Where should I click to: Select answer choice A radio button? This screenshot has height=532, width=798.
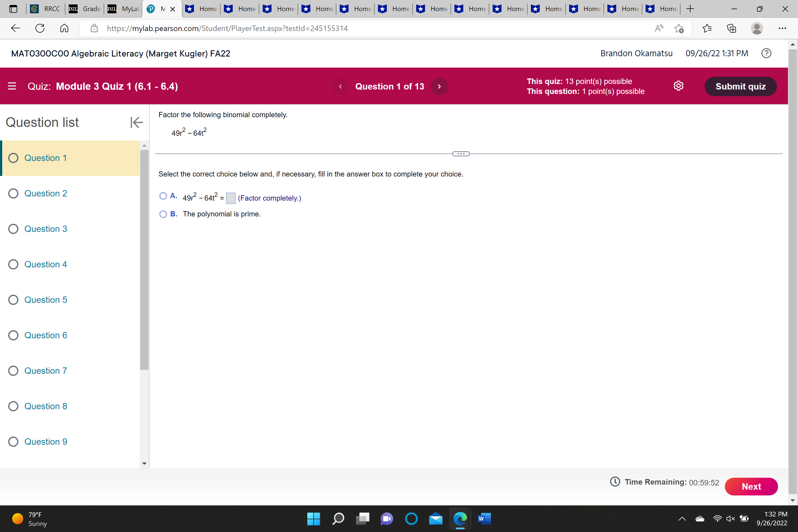click(163, 196)
